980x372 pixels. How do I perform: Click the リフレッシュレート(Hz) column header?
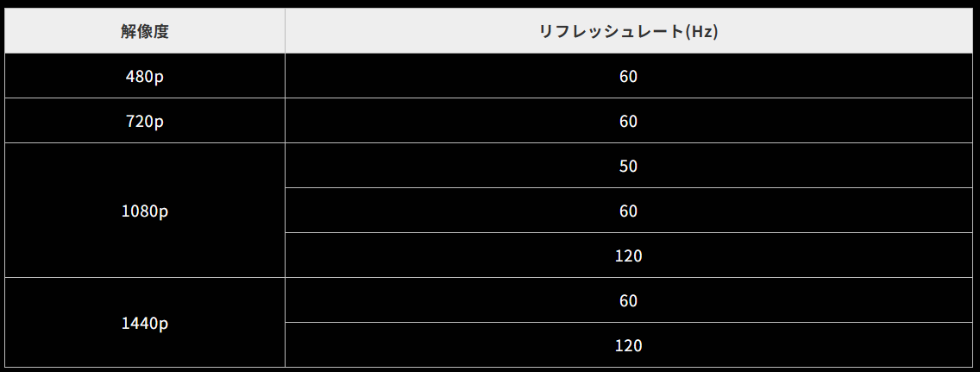click(x=628, y=32)
